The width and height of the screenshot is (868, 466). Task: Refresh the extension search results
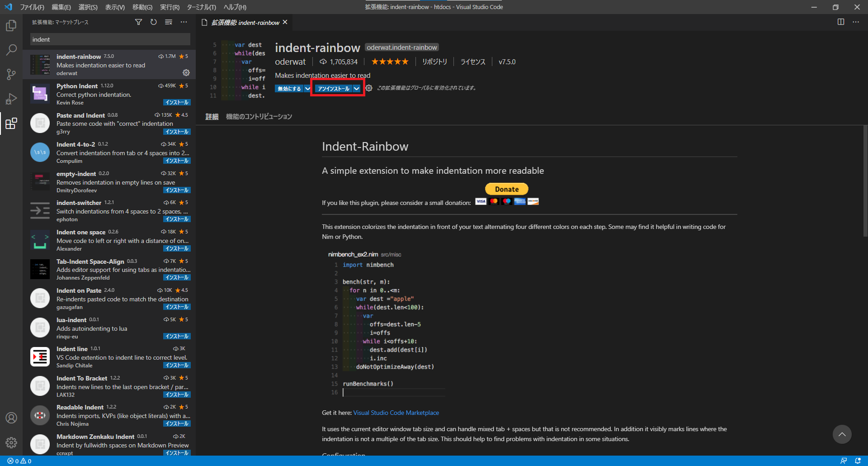(153, 22)
